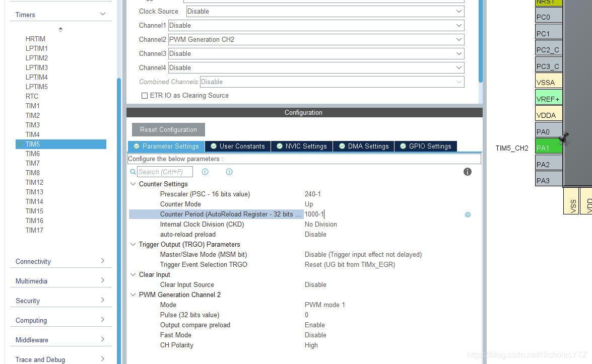
Task: Click the pin icon on the PA1 pin
Action: 564,138
